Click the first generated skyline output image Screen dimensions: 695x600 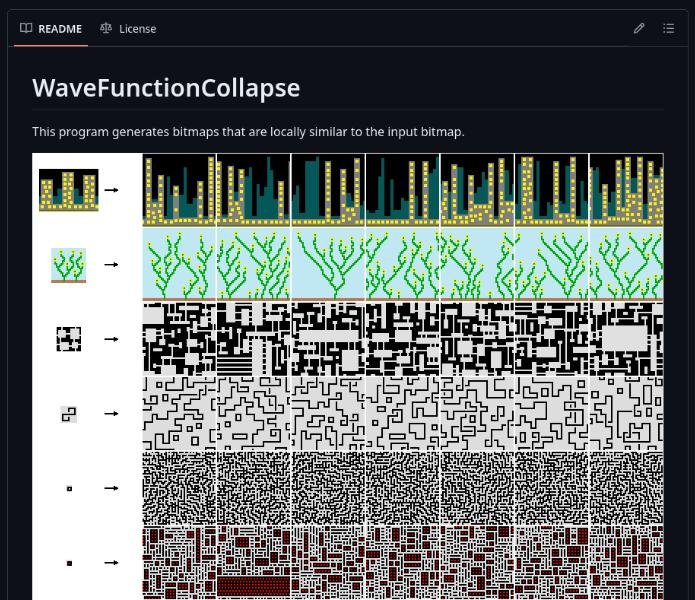pos(179,190)
